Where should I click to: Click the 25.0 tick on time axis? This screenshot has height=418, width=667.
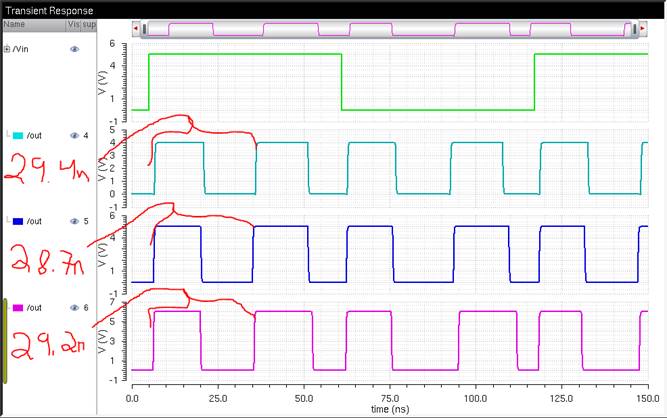[x=218, y=399]
